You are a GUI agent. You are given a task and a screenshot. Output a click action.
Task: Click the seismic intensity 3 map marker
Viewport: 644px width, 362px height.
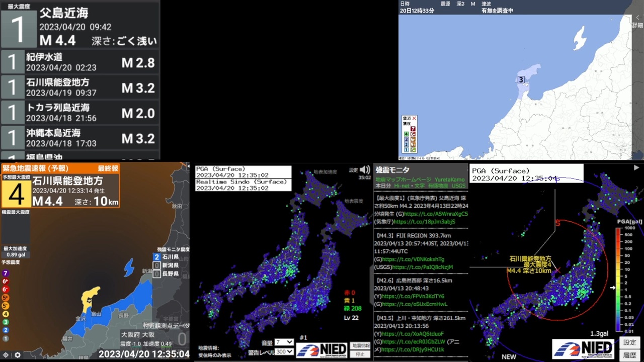click(521, 79)
